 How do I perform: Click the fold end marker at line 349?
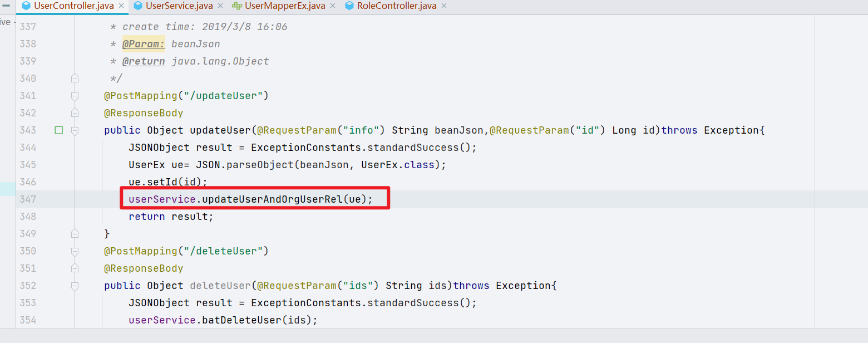click(x=75, y=234)
